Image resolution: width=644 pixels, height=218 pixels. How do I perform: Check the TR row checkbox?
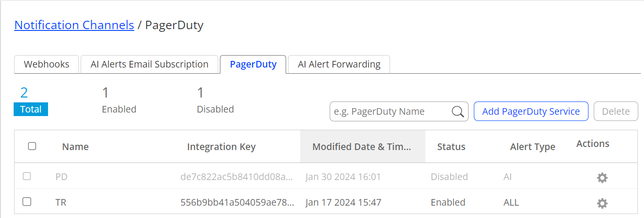27,202
